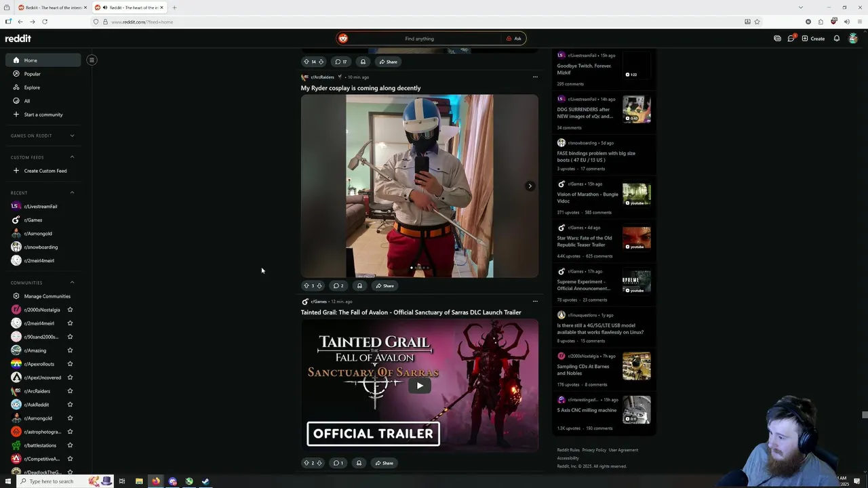Open a new browser tab
Viewport: 868px width, 488px height.
point(174,7)
